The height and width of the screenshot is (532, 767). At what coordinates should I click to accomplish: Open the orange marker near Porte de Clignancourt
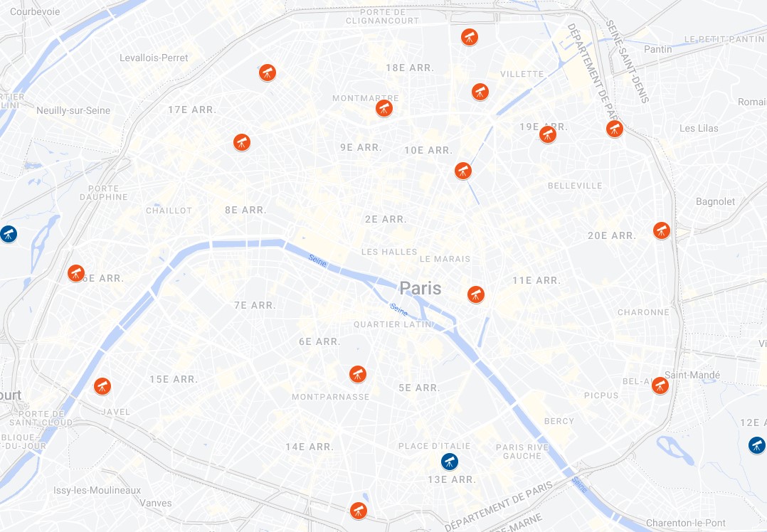coord(469,37)
